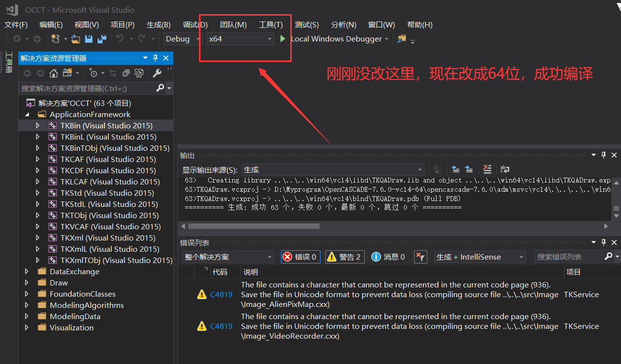The width and height of the screenshot is (621, 364).
Task: Click the Undo arrow icon
Action: [x=120, y=39]
